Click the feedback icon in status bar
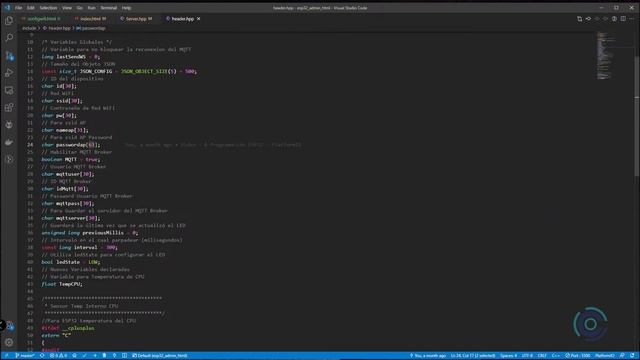Viewport: 640px width, 360px height. click(622, 356)
